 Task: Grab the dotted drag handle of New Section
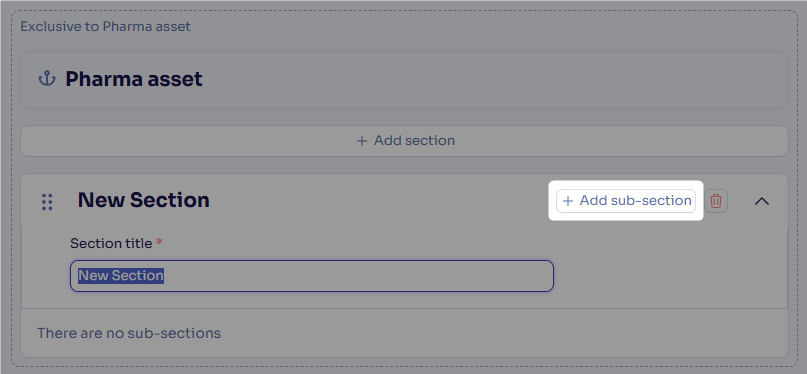click(x=47, y=202)
